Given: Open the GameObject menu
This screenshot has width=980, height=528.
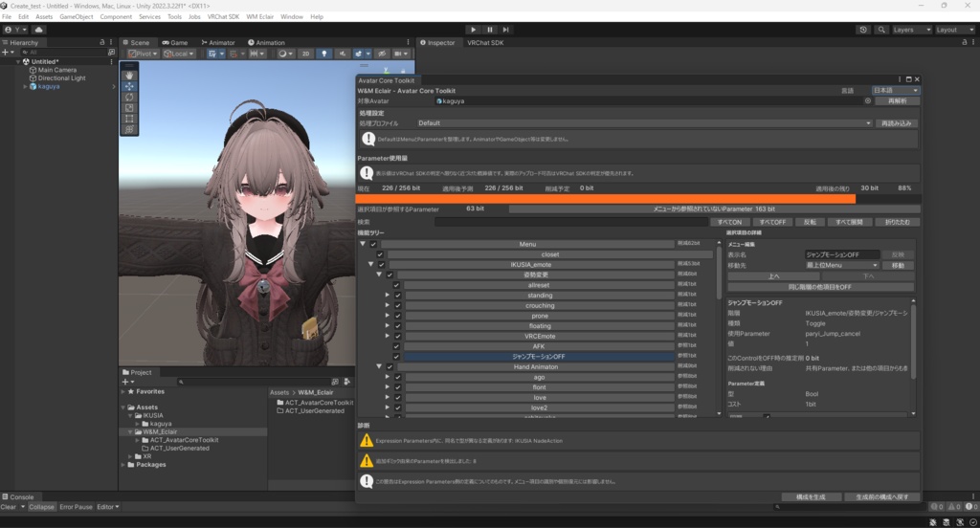Looking at the screenshot, I should [x=77, y=17].
